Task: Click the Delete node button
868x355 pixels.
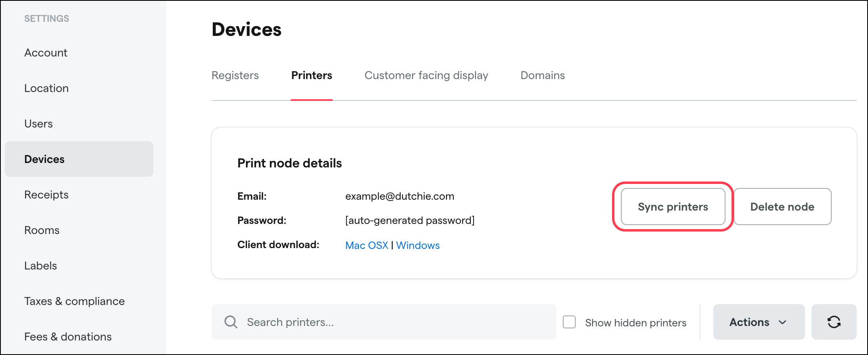Action: pos(782,207)
